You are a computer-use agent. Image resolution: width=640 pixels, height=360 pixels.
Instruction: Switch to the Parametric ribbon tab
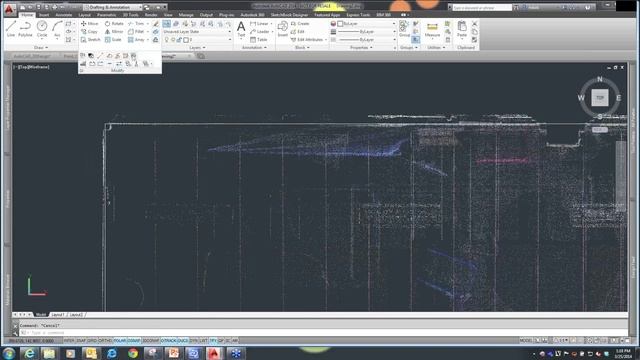pos(106,15)
